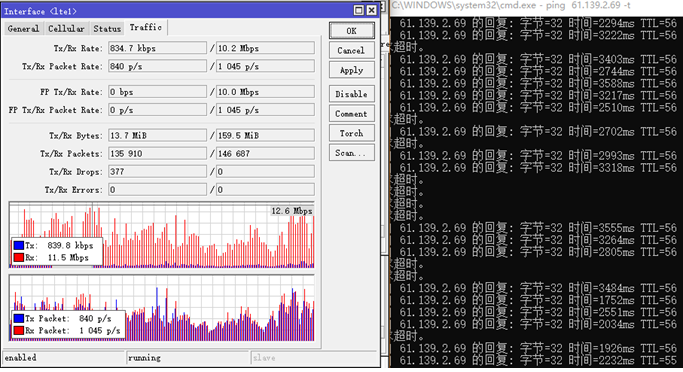The image size is (683, 372).
Task: Select the Traffic tab
Action: (146, 27)
